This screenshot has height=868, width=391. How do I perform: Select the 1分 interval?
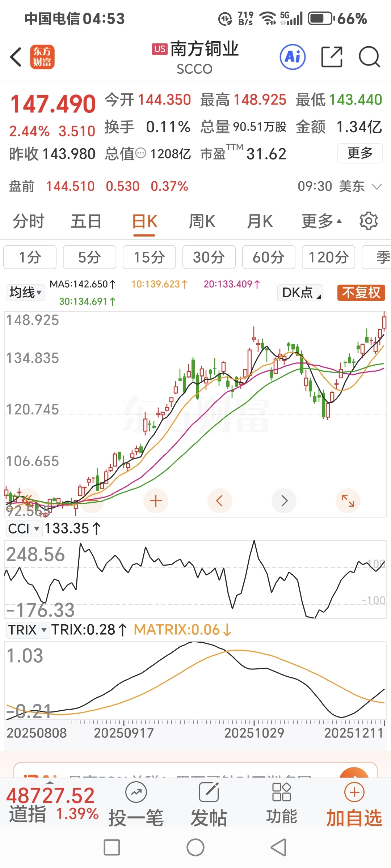pos(30,257)
